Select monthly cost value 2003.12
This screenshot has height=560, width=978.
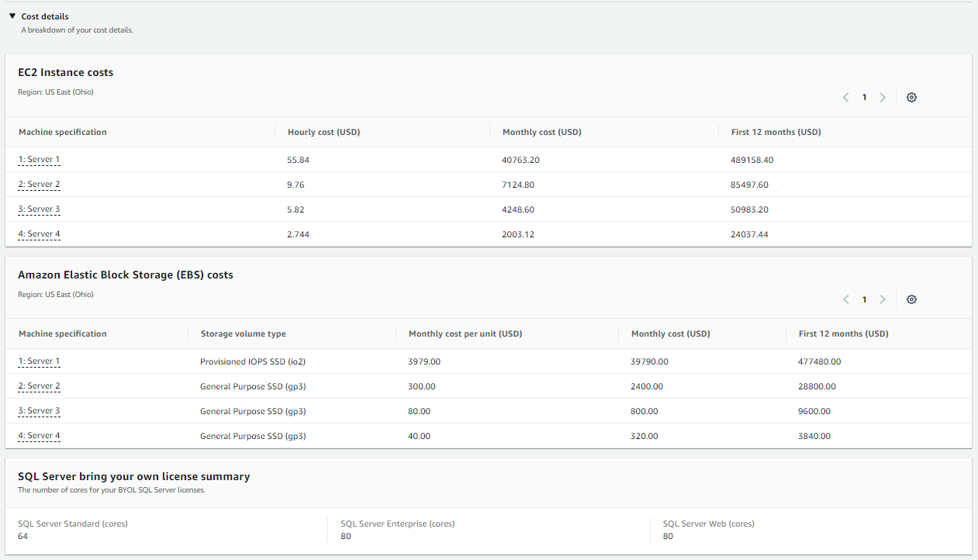click(x=518, y=234)
